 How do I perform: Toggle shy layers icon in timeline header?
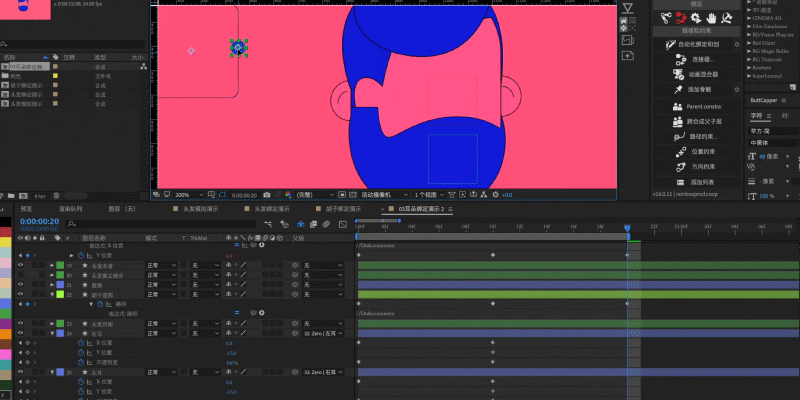pos(301,224)
